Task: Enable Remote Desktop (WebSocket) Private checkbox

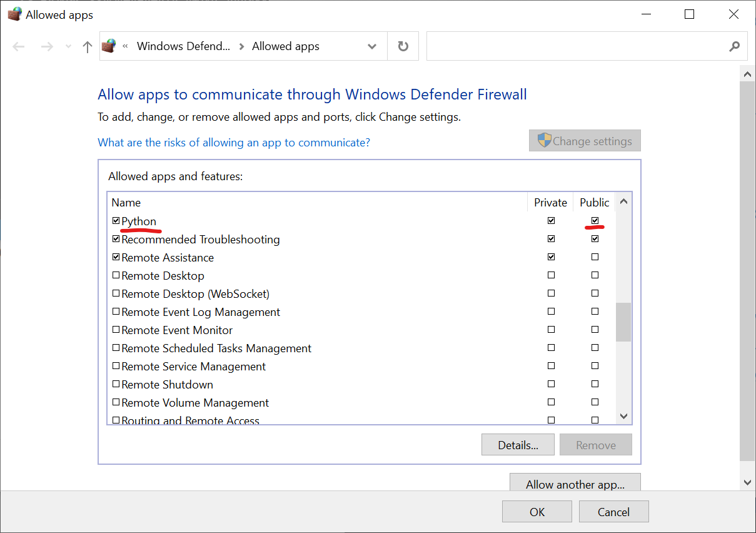Action: pyautogui.click(x=551, y=293)
